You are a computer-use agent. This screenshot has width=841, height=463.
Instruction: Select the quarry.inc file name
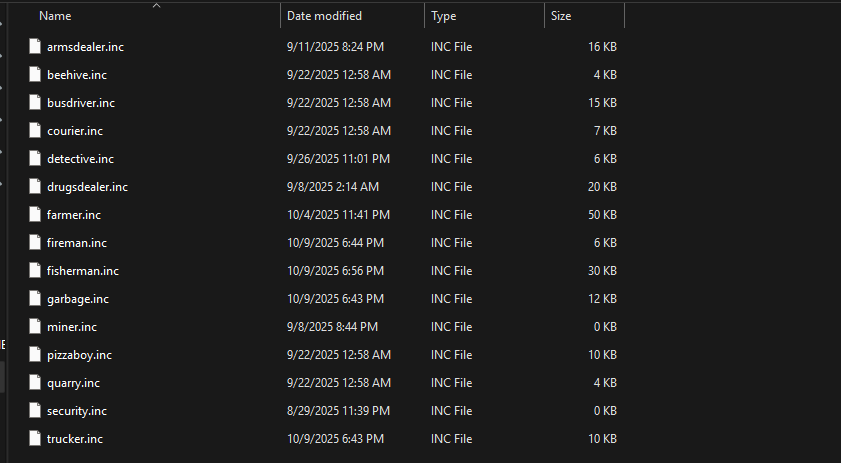pyautogui.click(x=73, y=383)
